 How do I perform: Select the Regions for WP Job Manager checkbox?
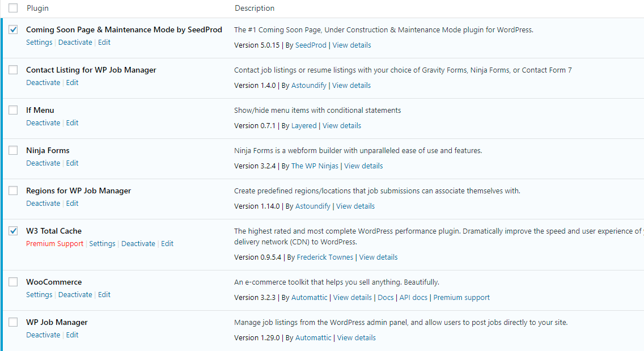pyautogui.click(x=13, y=191)
